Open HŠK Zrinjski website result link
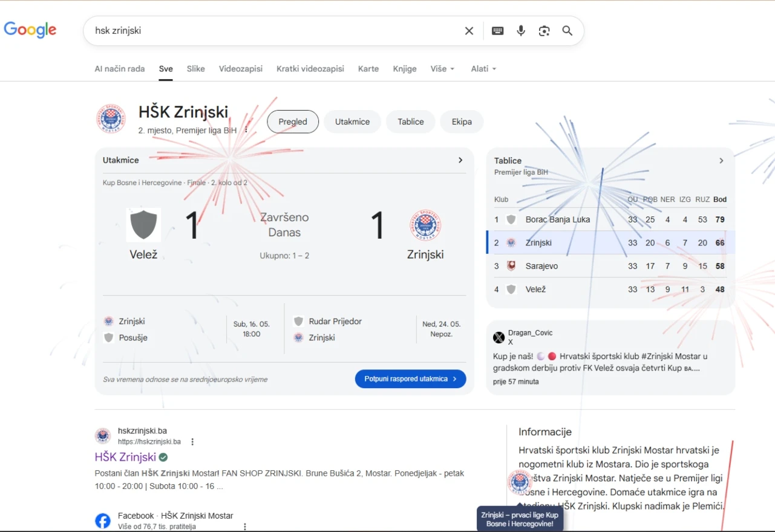775x532 pixels. pos(125,457)
